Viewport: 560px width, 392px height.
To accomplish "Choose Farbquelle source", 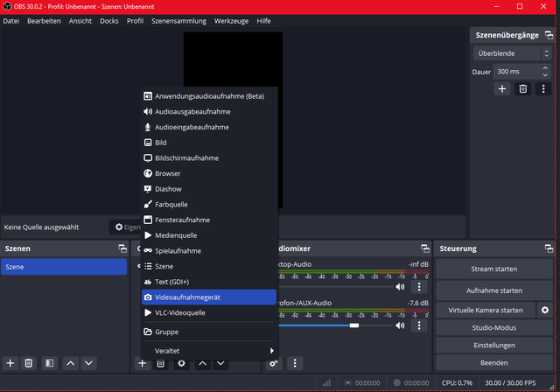I will (x=209, y=204).
